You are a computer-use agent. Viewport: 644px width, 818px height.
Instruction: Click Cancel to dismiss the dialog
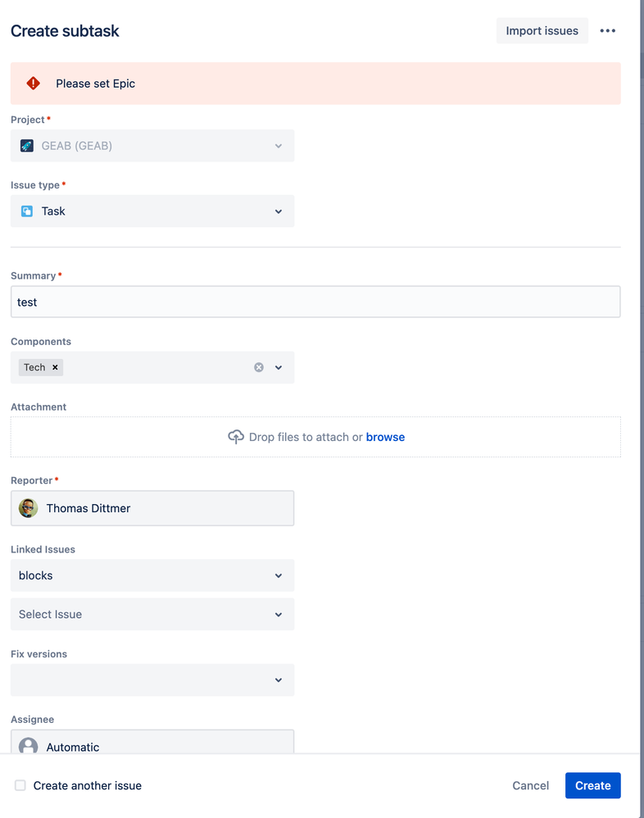[x=530, y=785]
